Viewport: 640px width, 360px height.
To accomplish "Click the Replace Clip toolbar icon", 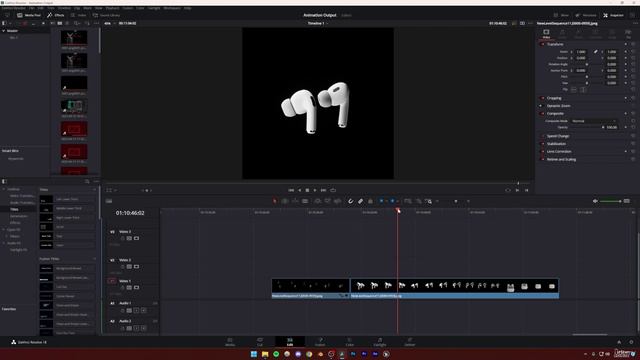I will click(338, 201).
